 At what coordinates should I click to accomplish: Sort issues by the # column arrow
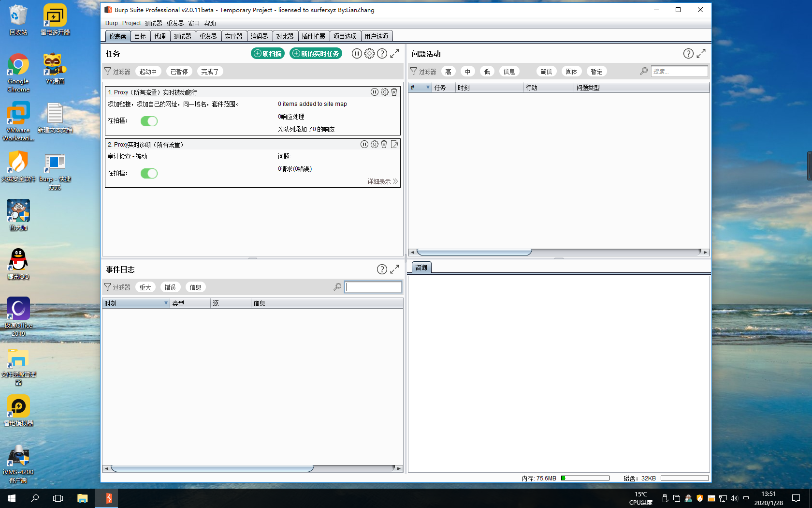[428, 88]
